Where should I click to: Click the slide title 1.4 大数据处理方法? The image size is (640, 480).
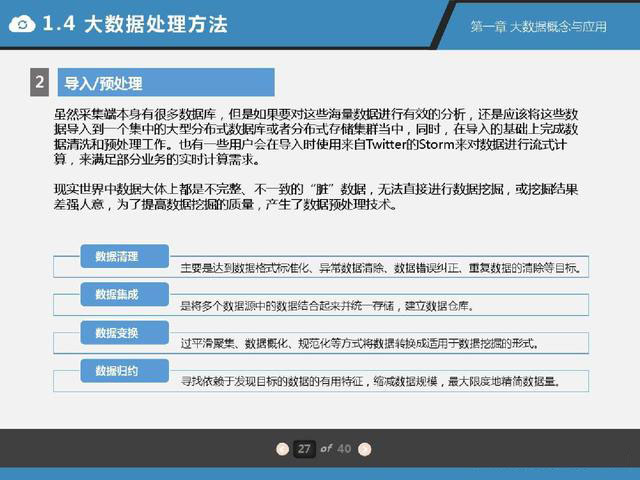click(x=135, y=23)
